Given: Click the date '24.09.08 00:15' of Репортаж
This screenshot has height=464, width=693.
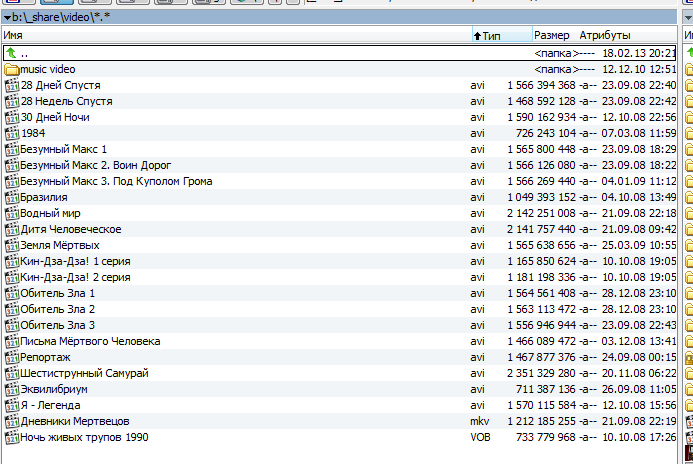Looking at the screenshot, I should [639, 358].
